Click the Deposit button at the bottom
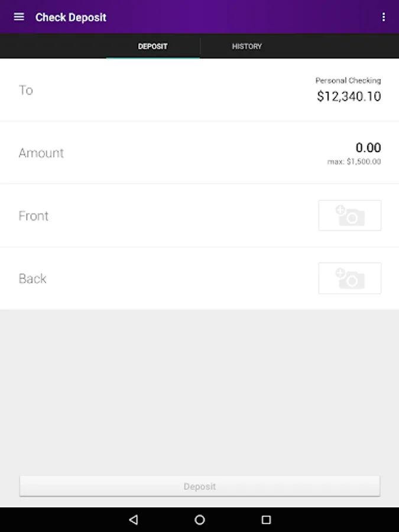This screenshot has height=532, width=399. [x=200, y=486]
